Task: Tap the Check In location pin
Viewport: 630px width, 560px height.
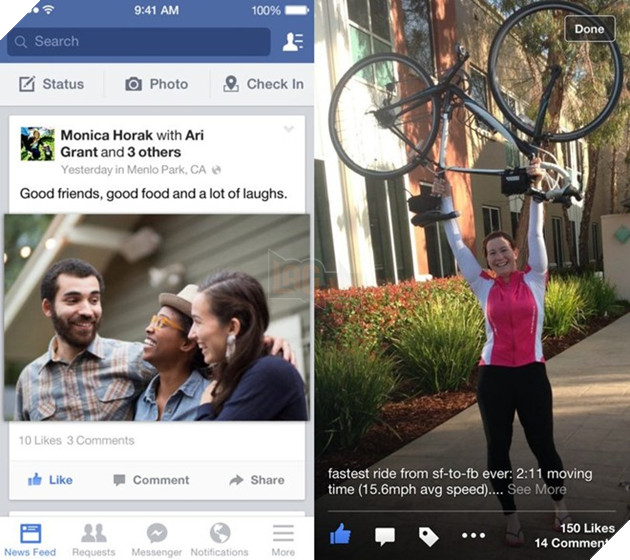Action: (231, 84)
